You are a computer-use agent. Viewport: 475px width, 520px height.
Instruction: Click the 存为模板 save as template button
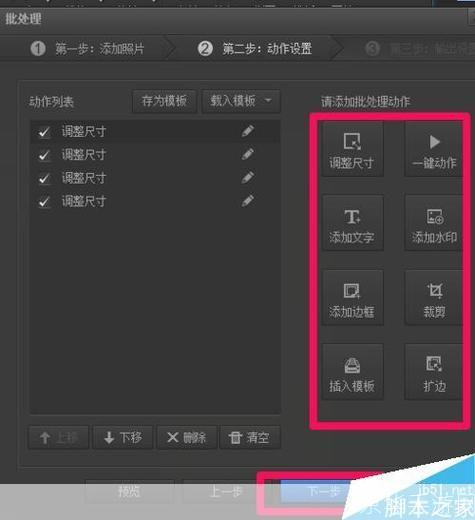click(164, 101)
